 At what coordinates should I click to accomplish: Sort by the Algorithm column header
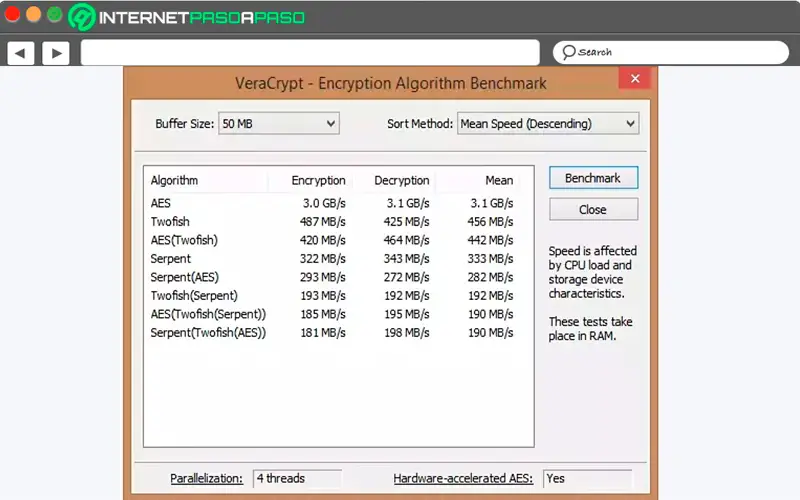[x=174, y=180]
